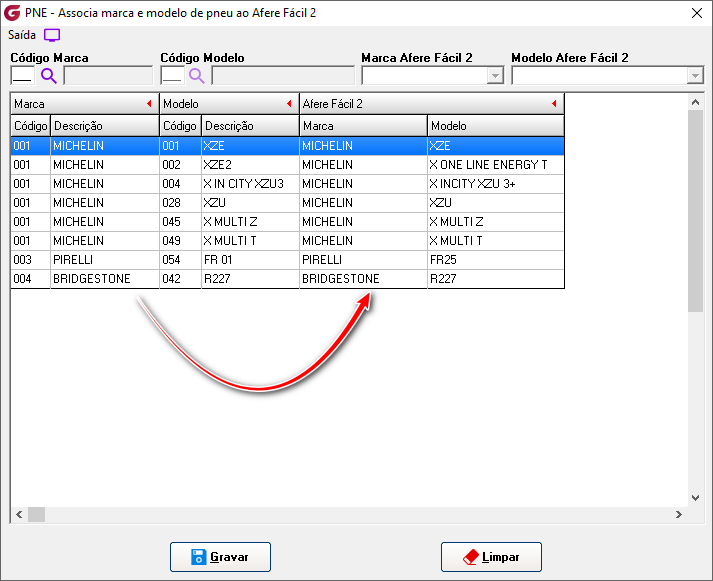Screen dimensions: 713x581
Task: Click the horizontal scrollbar thumb
Action: click(x=36, y=515)
